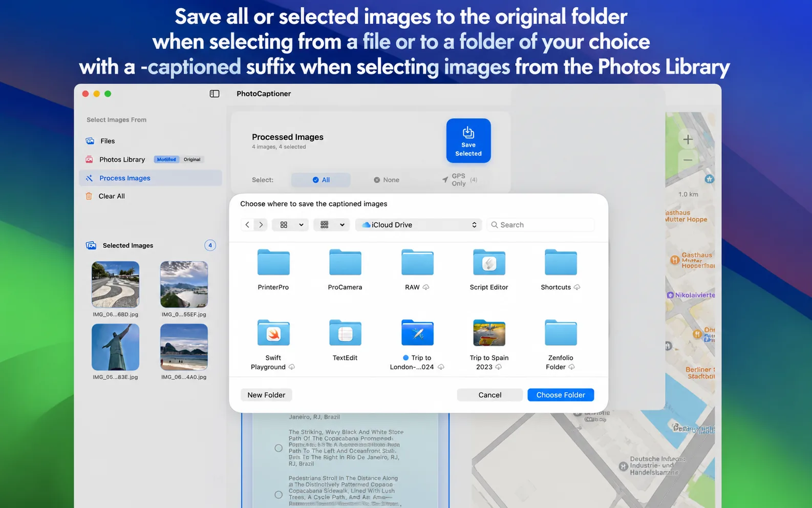Viewport: 812px width, 508px height.
Task: Switch Photos Library to Original
Action: [x=192, y=159]
